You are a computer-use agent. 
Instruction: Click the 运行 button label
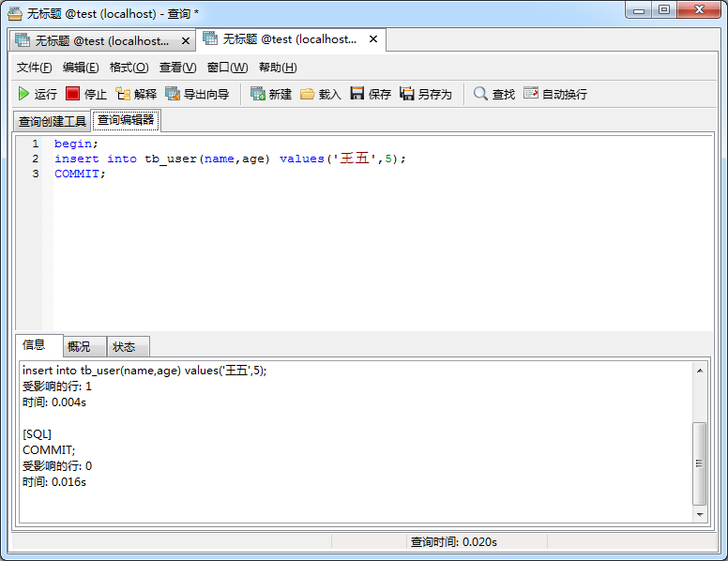(45, 94)
